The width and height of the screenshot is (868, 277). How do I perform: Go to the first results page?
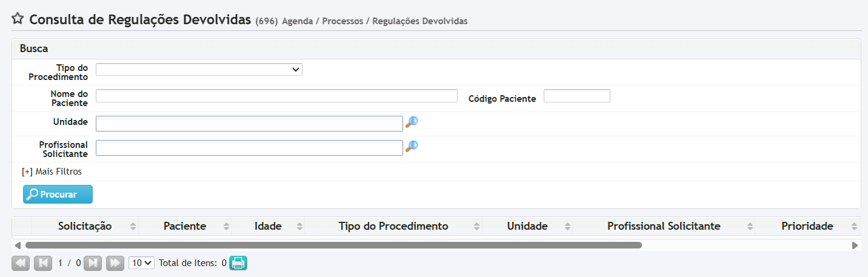(x=21, y=263)
